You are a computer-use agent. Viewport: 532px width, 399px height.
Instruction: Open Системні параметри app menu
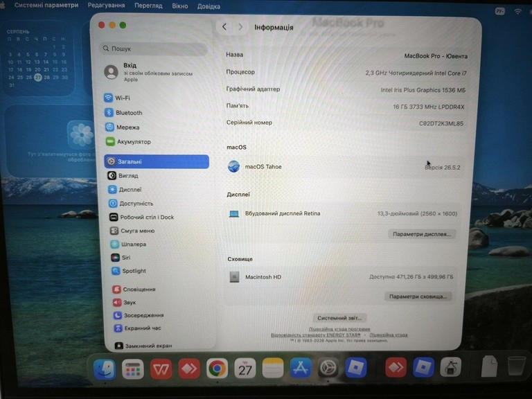[46, 5]
